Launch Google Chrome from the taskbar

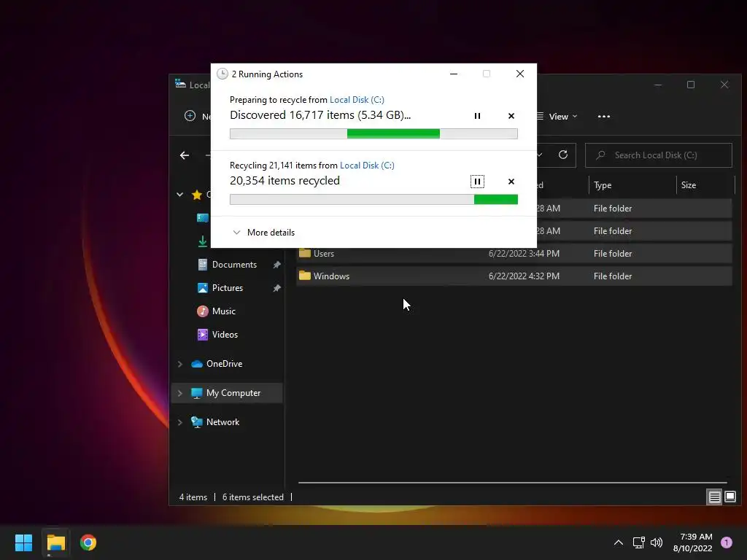(x=88, y=542)
